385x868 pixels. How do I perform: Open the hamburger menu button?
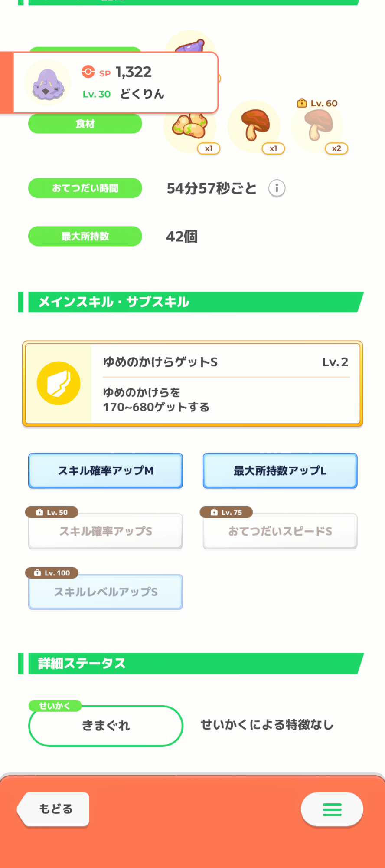click(x=332, y=809)
